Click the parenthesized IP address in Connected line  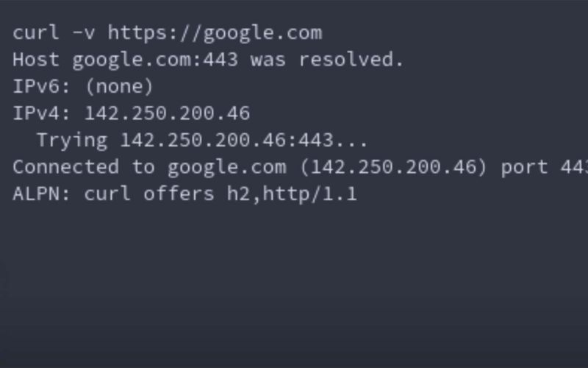pos(393,167)
